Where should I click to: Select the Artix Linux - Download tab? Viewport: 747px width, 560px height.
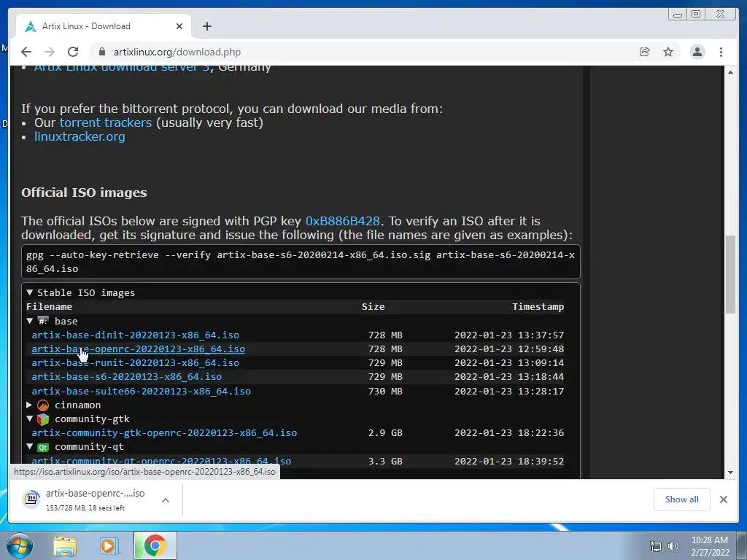[x=104, y=26]
